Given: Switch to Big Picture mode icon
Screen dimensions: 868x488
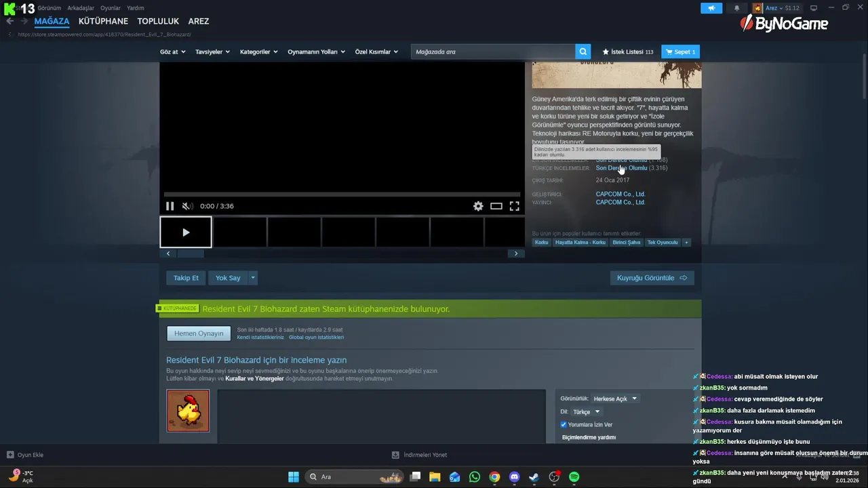Looking at the screenshot, I should click(814, 8).
